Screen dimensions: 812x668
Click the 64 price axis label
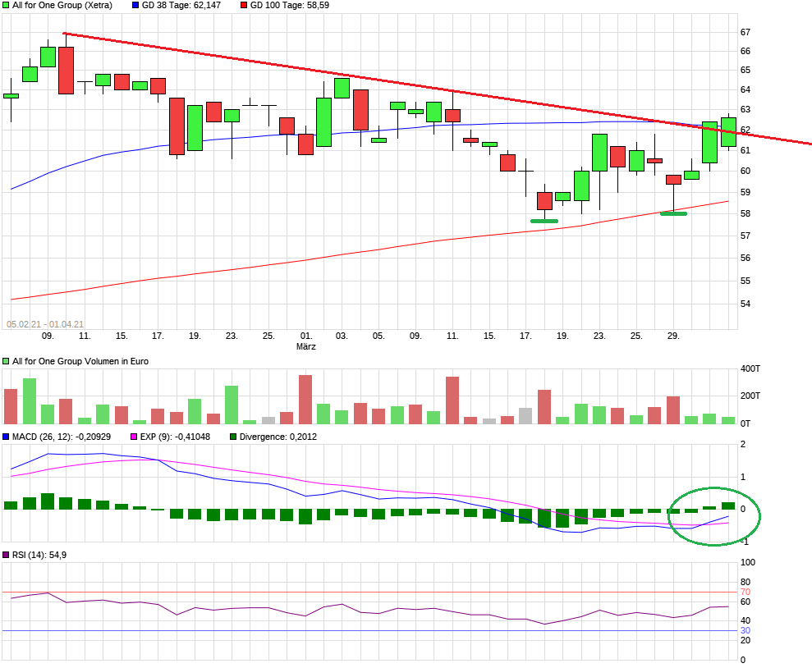click(x=745, y=89)
